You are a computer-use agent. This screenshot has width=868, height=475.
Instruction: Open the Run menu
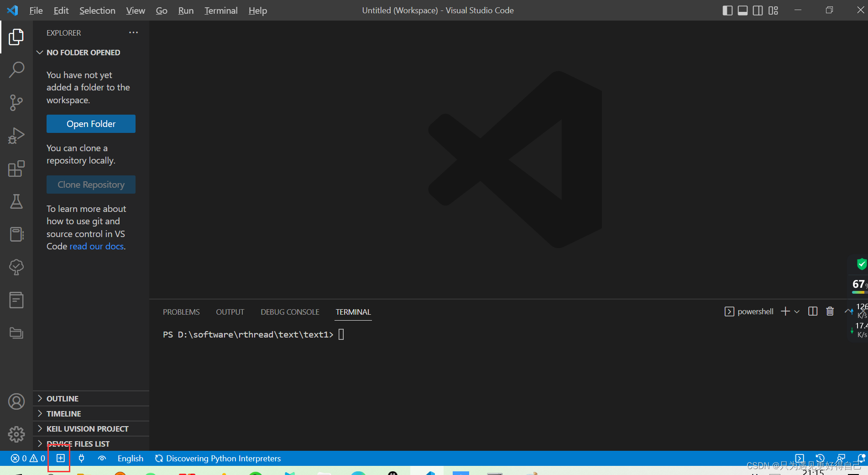pyautogui.click(x=186, y=11)
